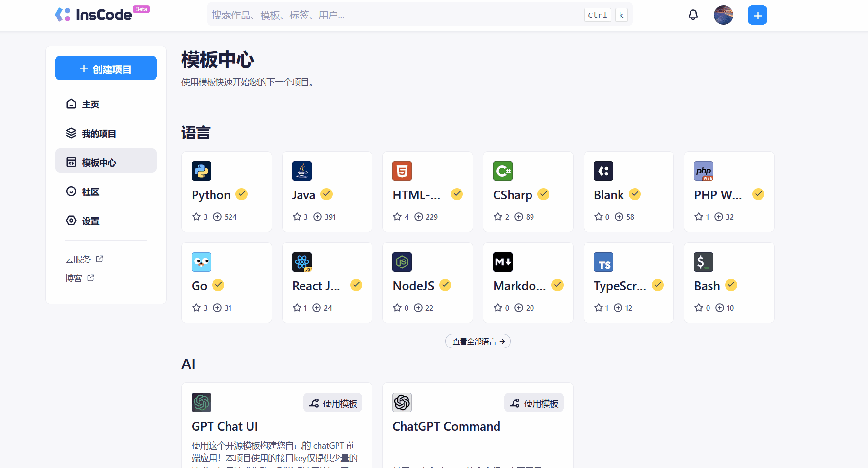Open the Bash template name

pyautogui.click(x=707, y=286)
